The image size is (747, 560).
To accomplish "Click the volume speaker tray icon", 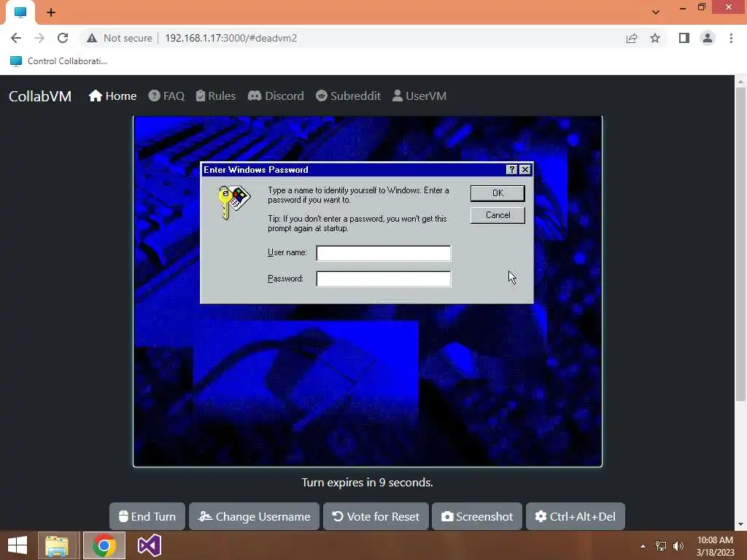I will point(678,546).
